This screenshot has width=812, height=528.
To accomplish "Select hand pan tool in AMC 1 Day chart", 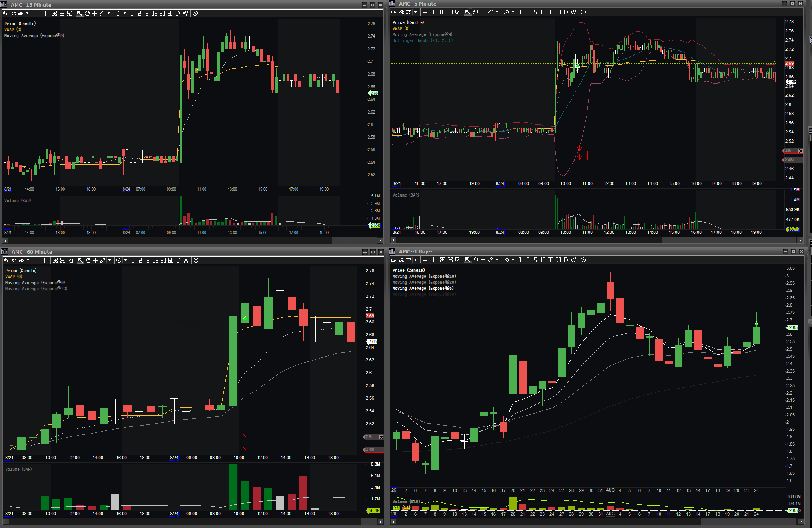I will point(475,260).
